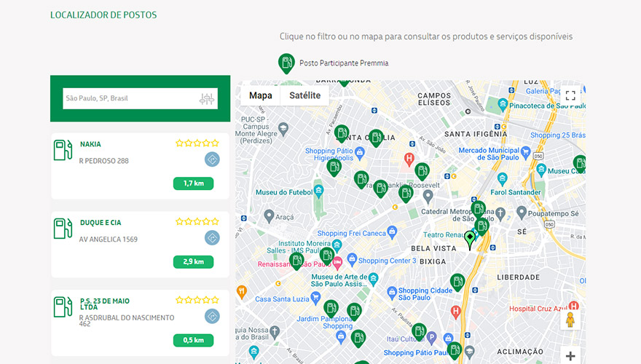Click the NAKIA fuel pump icon
The height and width of the screenshot is (364, 641).
pos(63,150)
